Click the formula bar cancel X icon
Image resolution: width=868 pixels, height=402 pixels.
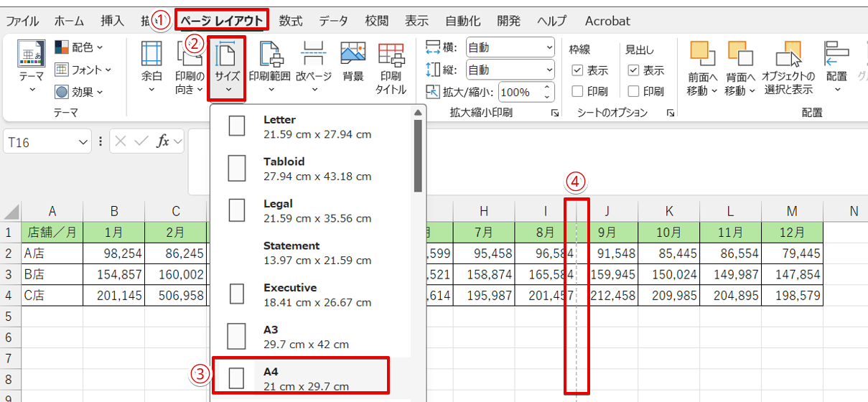[x=121, y=141]
